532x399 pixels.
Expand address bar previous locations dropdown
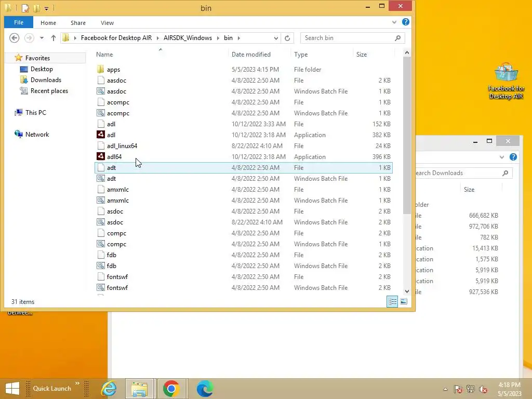click(x=276, y=37)
